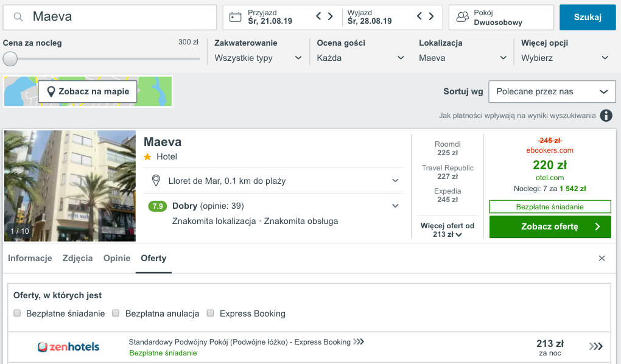Select the Travel Republic 227 zł offer
The image size is (621, 364).
tap(447, 172)
